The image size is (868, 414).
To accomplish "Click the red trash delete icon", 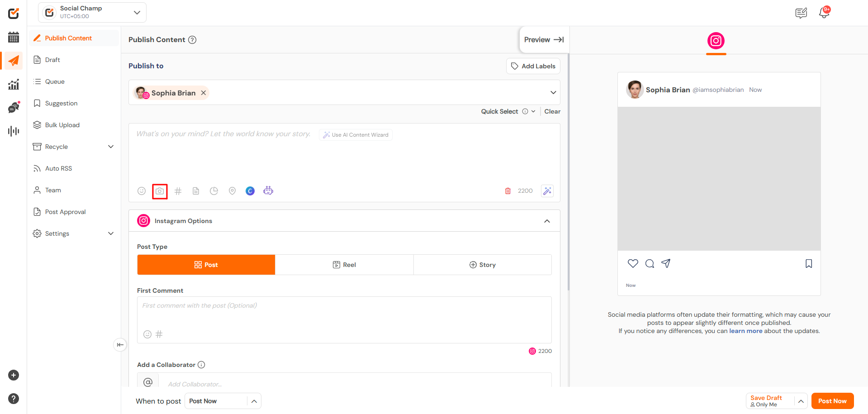I will [x=508, y=191].
